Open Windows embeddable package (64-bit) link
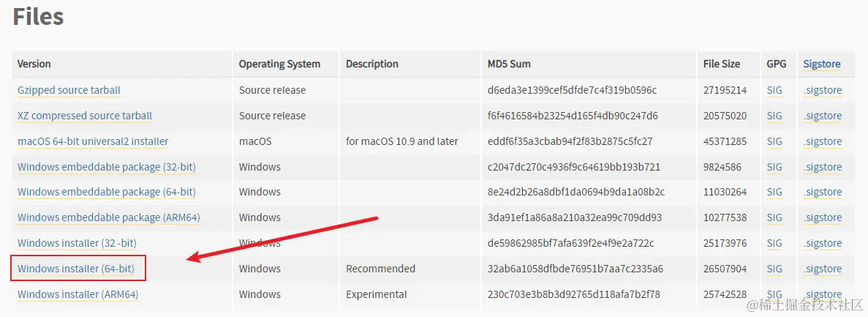Image resolution: width=868 pixels, height=317 pixels. pos(106,192)
